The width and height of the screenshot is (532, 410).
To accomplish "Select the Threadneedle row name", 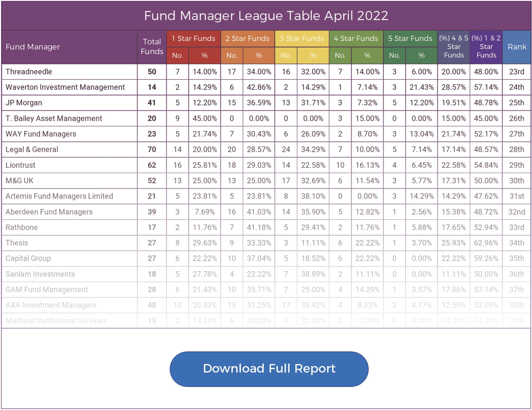I will [x=29, y=72].
